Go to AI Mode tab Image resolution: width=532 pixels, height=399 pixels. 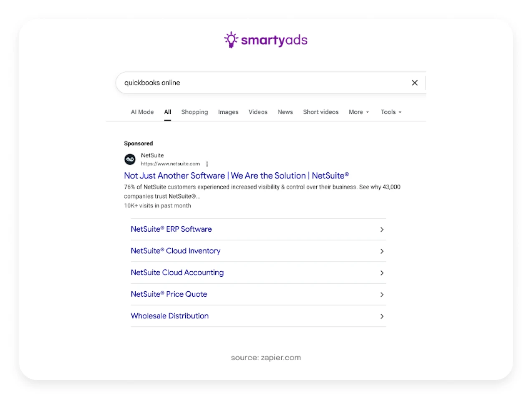(142, 112)
